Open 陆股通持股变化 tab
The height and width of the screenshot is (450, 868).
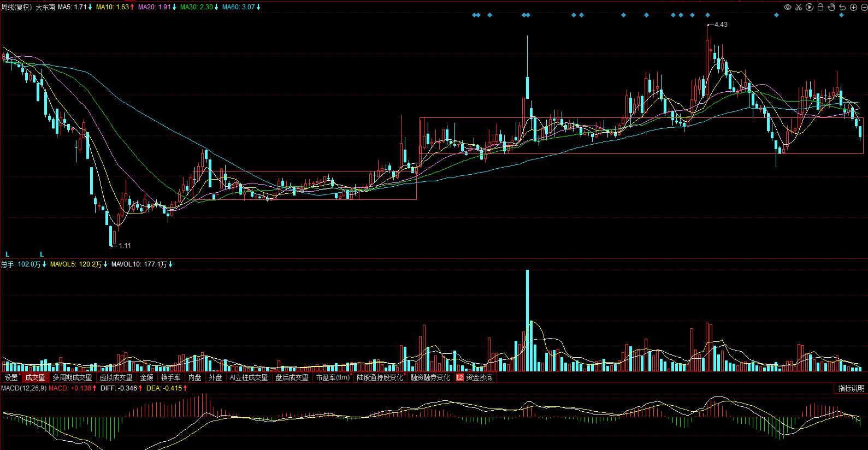[x=380, y=377]
